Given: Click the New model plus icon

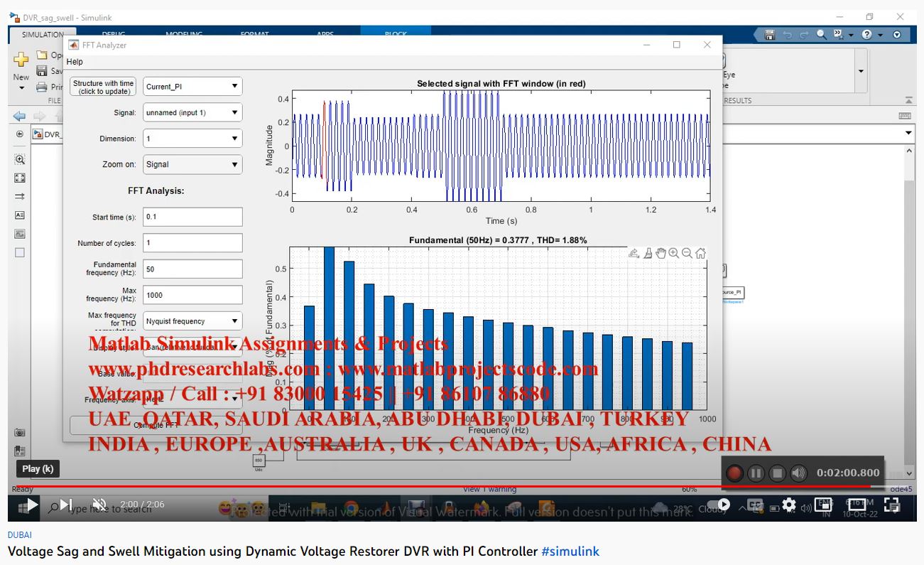Looking at the screenshot, I should [x=21, y=61].
